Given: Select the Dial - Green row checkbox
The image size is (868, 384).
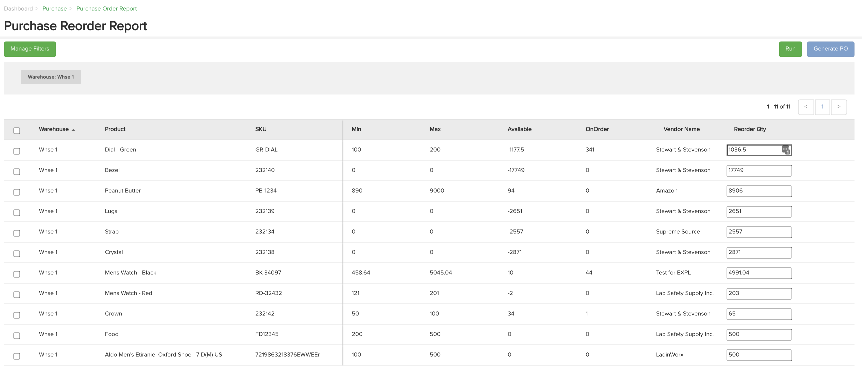Looking at the screenshot, I should (x=17, y=151).
